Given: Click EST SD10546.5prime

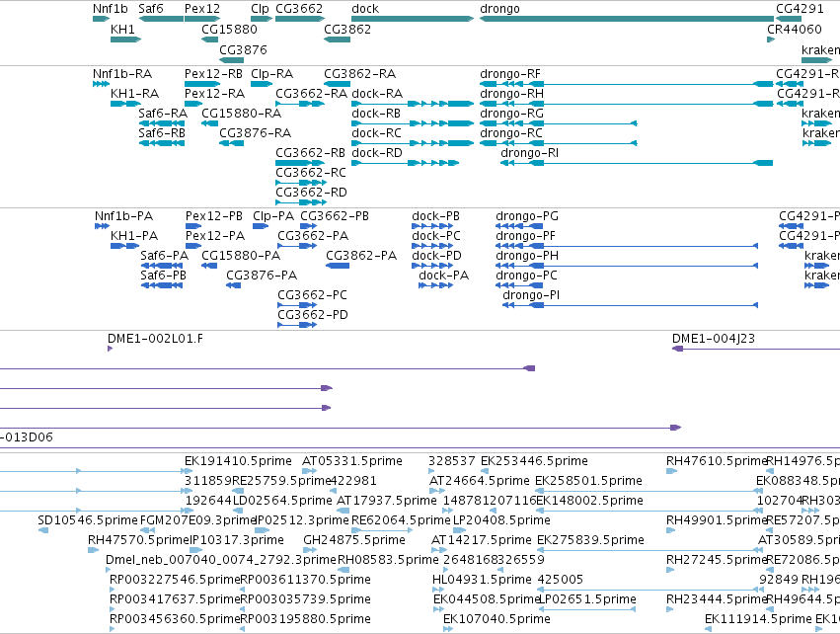Looking at the screenshot, I should click(88, 519).
